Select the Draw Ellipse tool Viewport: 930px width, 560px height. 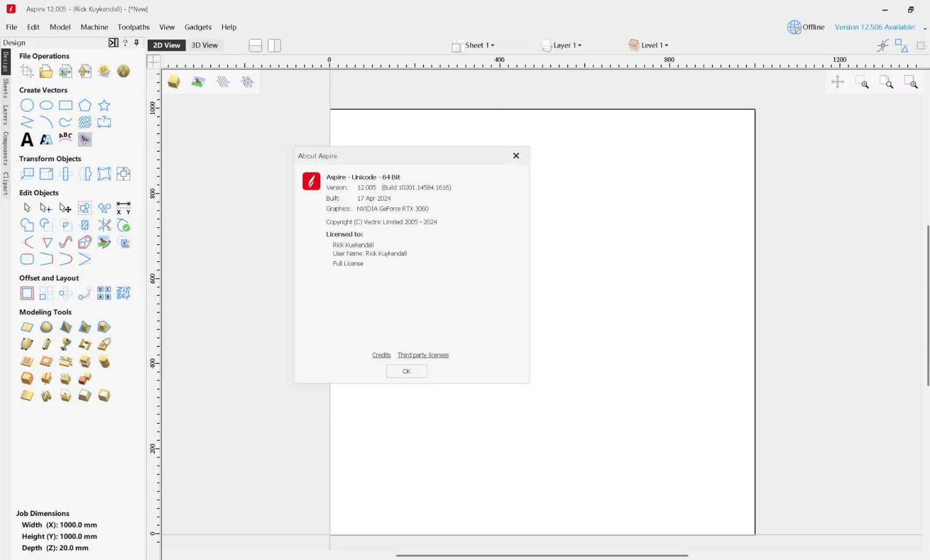46,105
